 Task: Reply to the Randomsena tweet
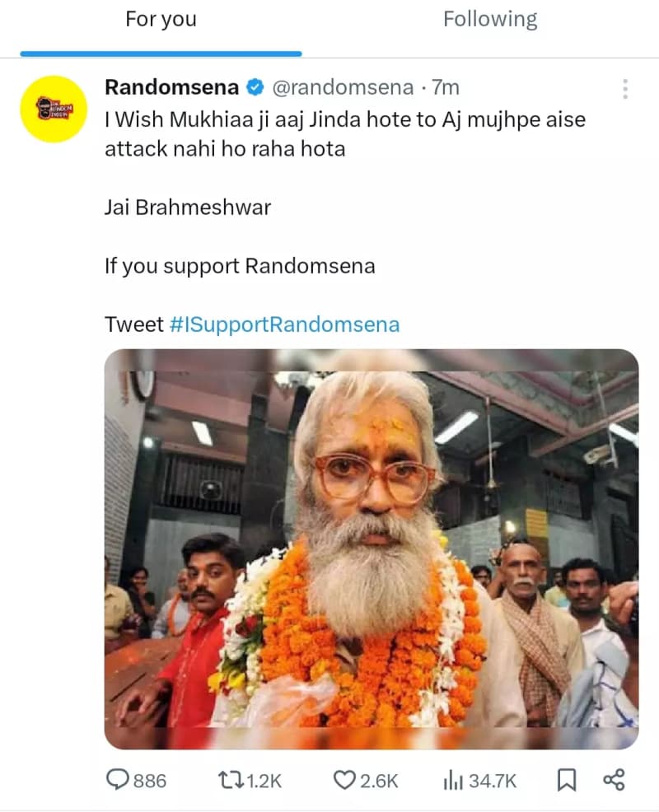119,779
